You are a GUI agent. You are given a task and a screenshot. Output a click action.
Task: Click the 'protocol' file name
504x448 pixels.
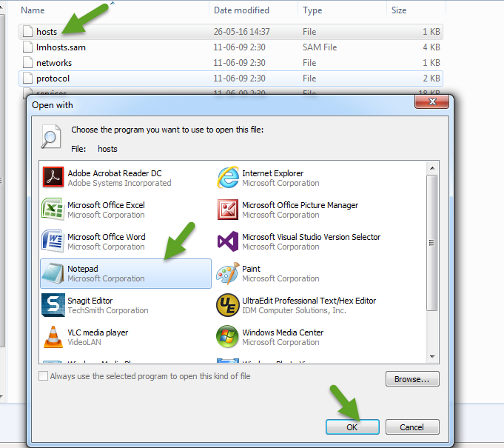[x=53, y=78]
